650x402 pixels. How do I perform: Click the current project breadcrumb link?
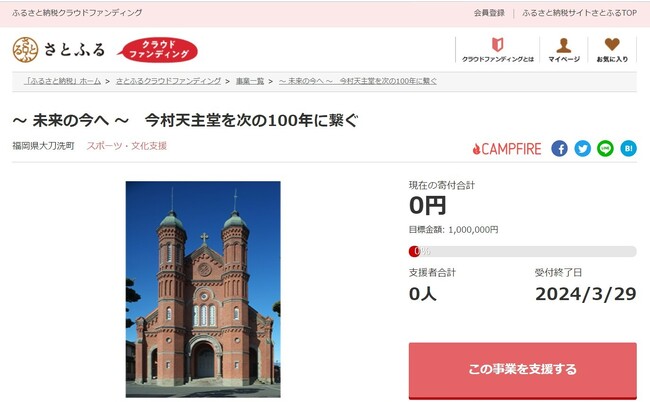pyautogui.click(x=358, y=81)
